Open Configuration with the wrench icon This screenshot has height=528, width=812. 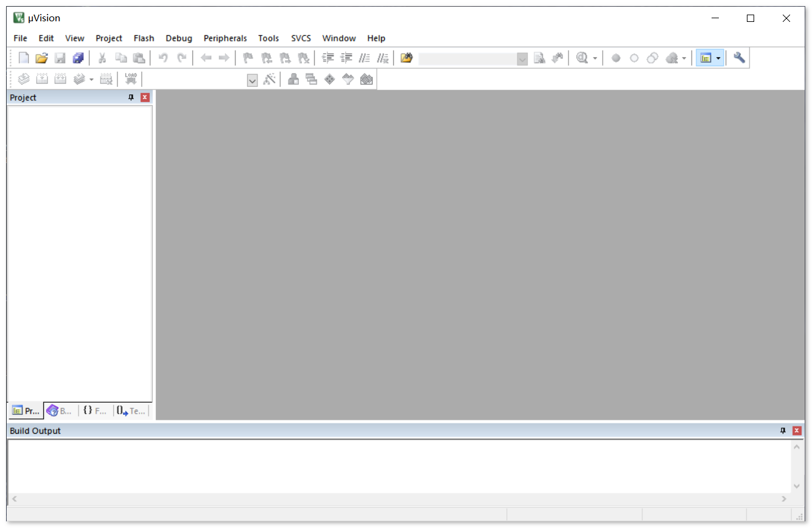(739, 58)
